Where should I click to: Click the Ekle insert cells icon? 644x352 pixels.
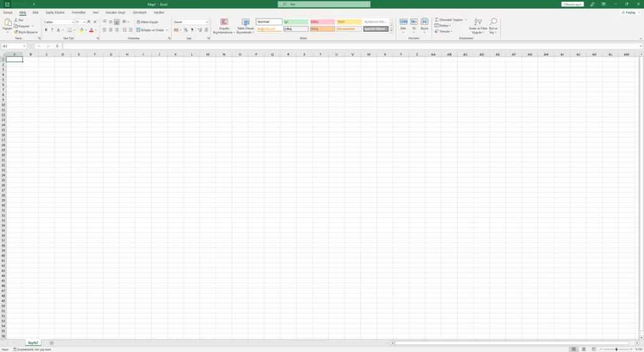coord(403,22)
